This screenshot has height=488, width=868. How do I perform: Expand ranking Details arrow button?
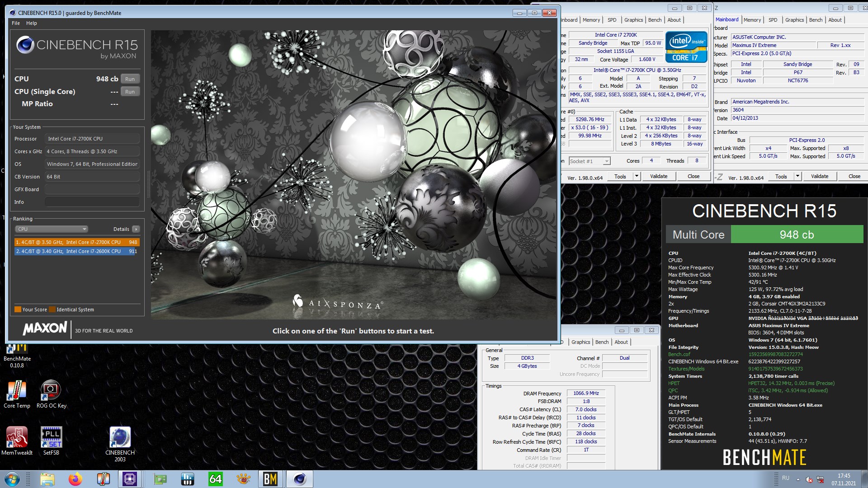click(136, 229)
